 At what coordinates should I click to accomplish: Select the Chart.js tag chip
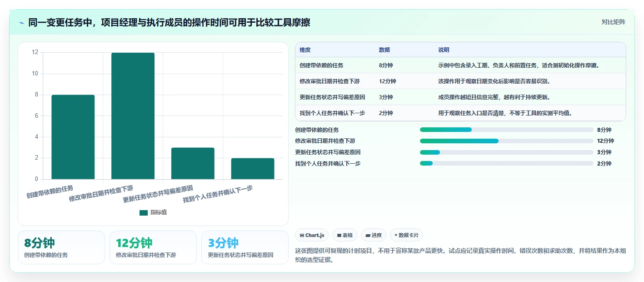[x=312, y=235]
